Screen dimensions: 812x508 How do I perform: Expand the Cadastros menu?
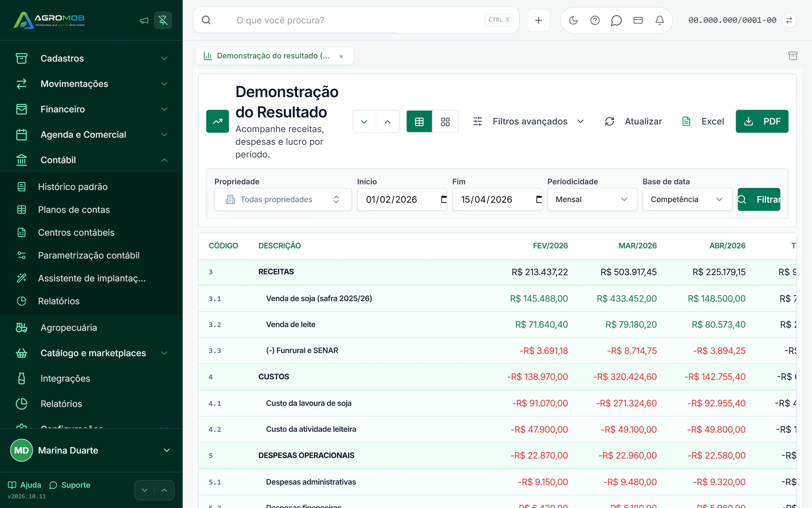[91, 58]
